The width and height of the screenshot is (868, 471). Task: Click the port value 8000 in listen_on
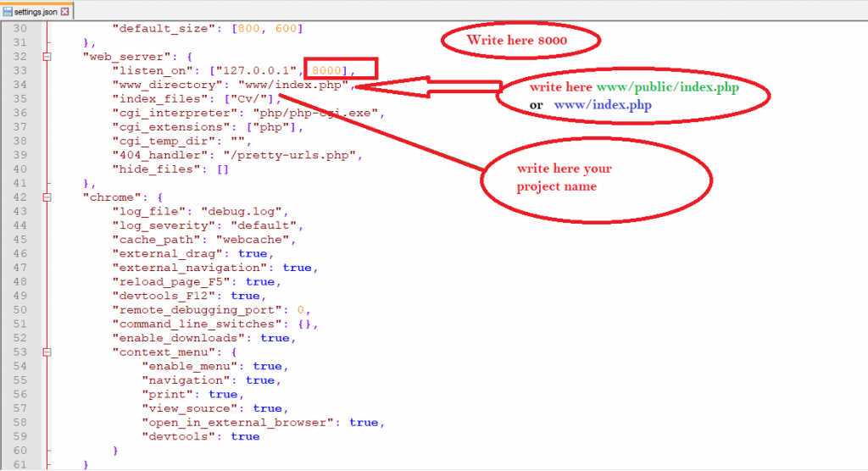[x=325, y=70]
